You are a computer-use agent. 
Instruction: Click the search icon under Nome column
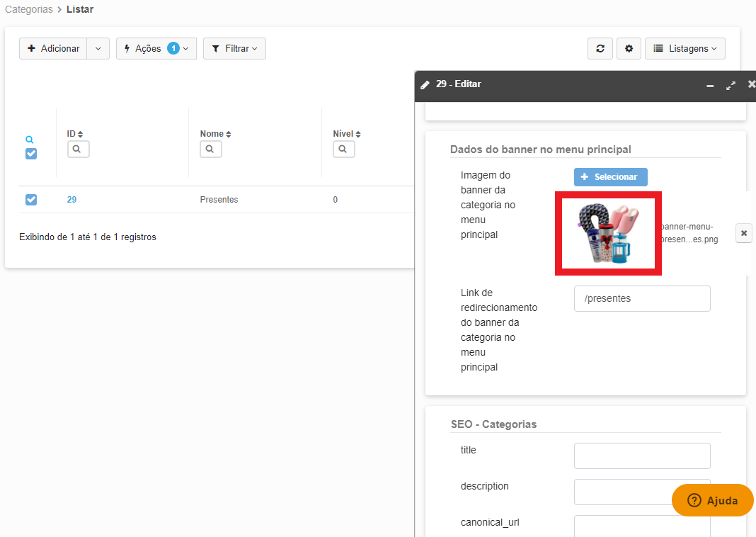(x=211, y=149)
